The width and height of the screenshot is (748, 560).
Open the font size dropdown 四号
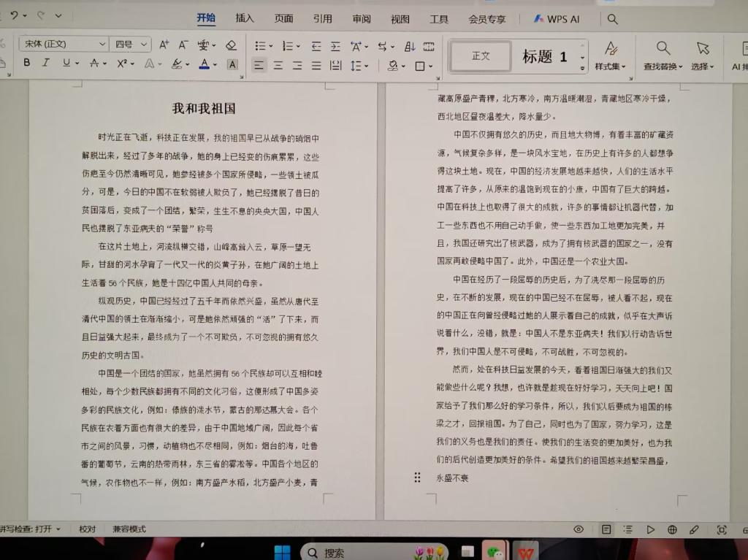(x=131, y=45)
